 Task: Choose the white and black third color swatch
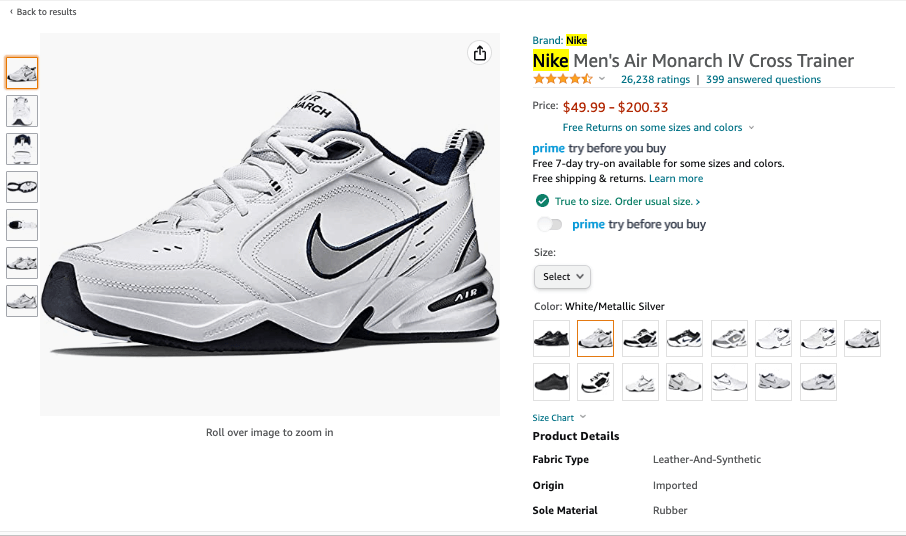click(640, 338)
